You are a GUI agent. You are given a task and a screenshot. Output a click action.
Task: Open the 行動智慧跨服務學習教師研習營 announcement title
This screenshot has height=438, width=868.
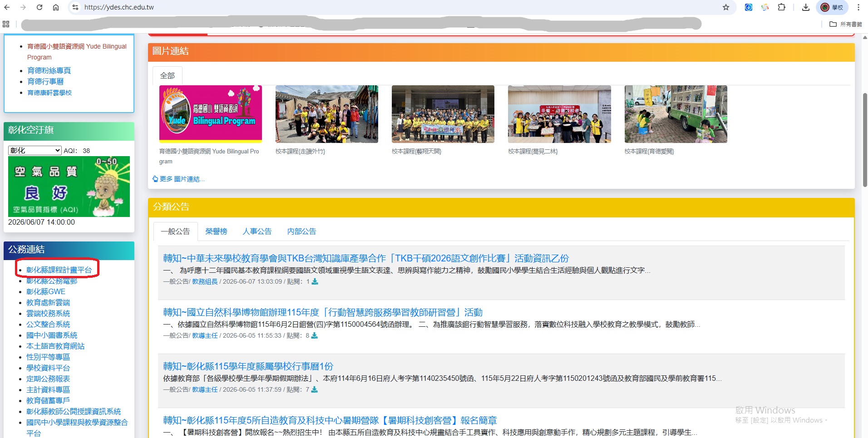coord(323,312)
